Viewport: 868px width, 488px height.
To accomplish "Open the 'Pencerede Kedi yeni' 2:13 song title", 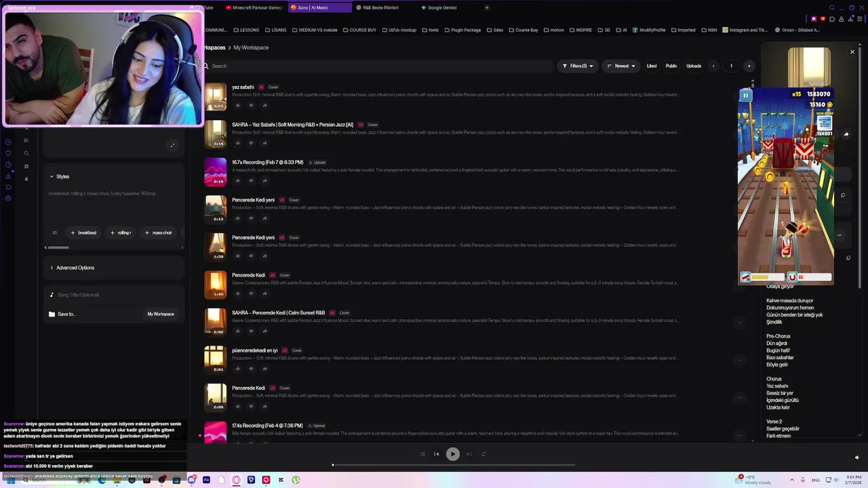I will (x=253, y=200).
